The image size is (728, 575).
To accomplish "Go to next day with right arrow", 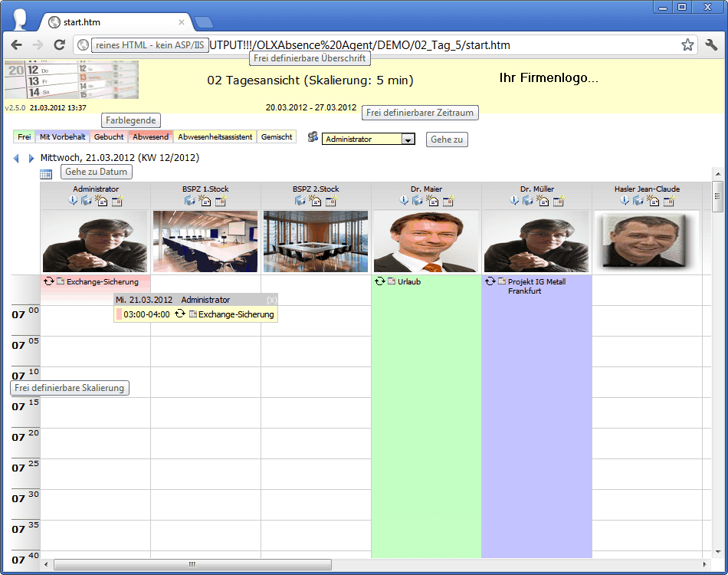I will pos(31,159).
